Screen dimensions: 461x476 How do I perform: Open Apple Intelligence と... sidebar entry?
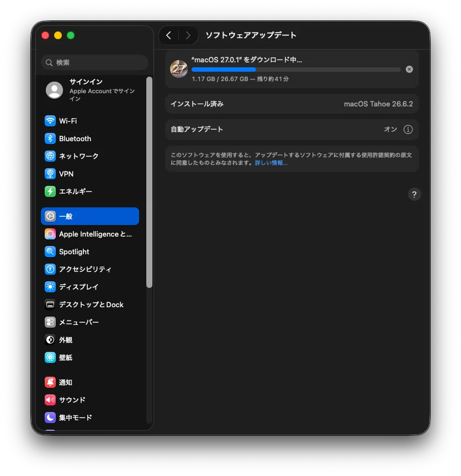90,234
